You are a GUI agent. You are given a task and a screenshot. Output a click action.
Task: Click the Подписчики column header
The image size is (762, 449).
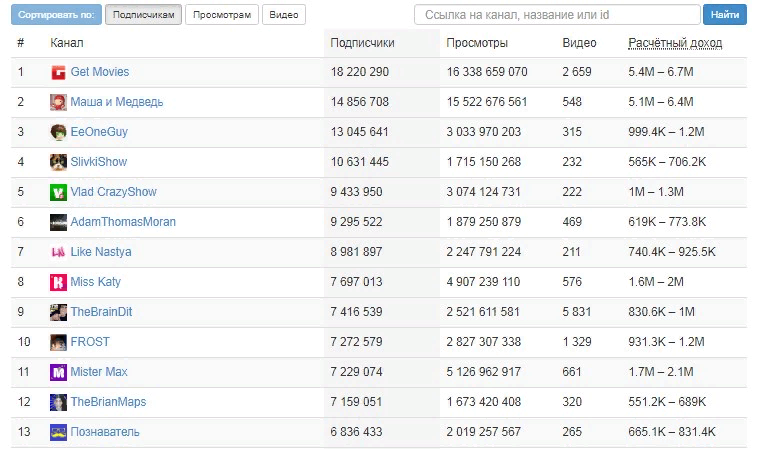[x=363, y=43]
